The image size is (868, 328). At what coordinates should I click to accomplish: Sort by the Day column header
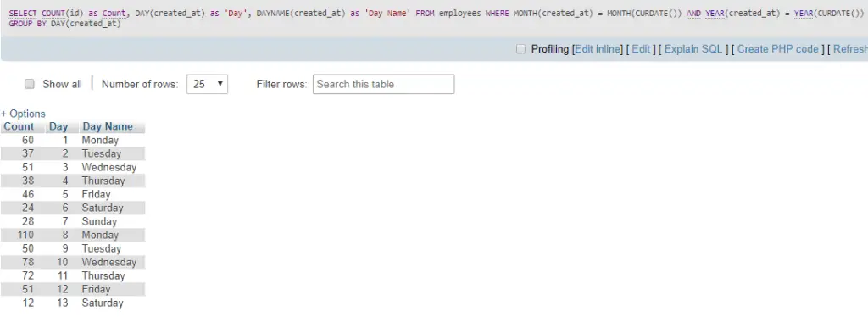(x=58, y=126)
